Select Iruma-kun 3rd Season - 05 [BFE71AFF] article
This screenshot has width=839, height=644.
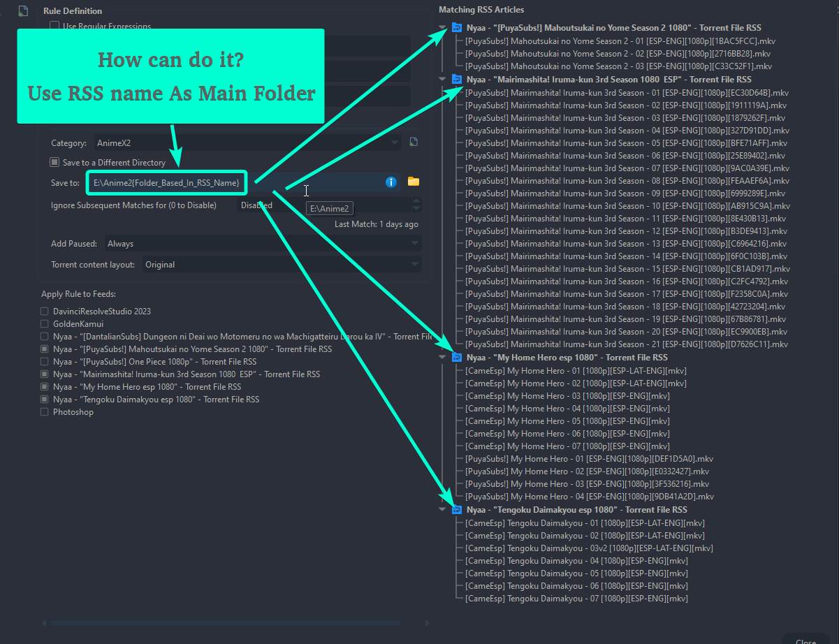click(626, 143)
